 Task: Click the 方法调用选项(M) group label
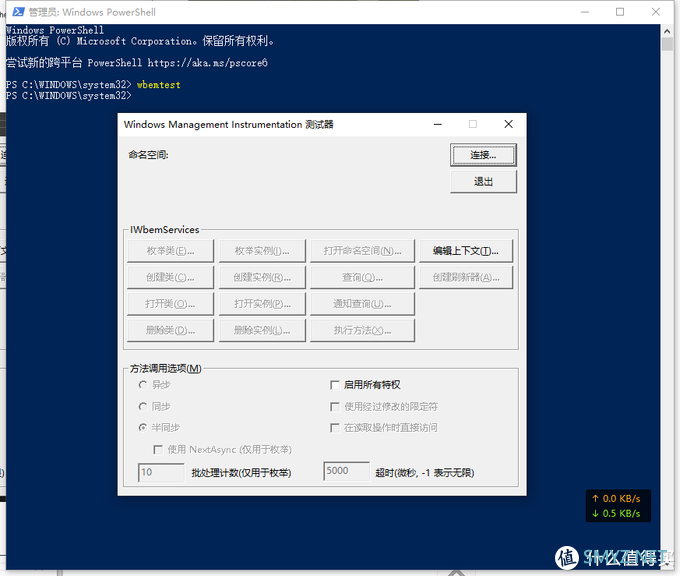(166, 369)
